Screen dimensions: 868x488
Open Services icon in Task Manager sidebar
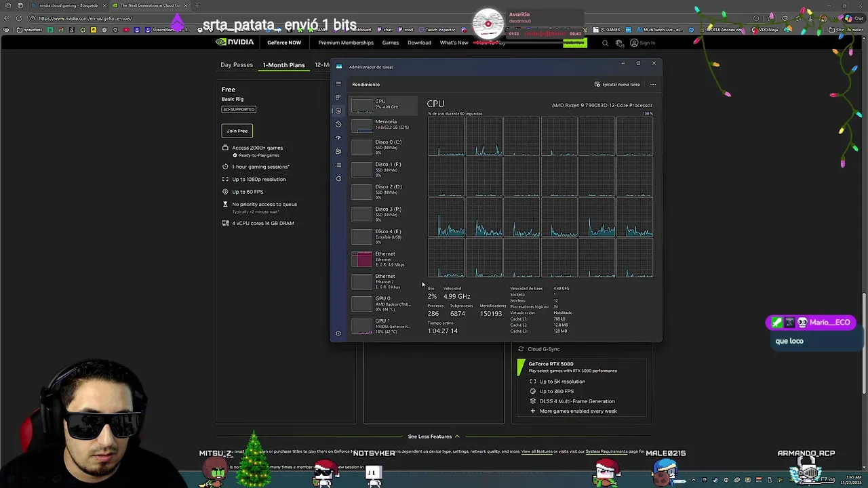338,178
